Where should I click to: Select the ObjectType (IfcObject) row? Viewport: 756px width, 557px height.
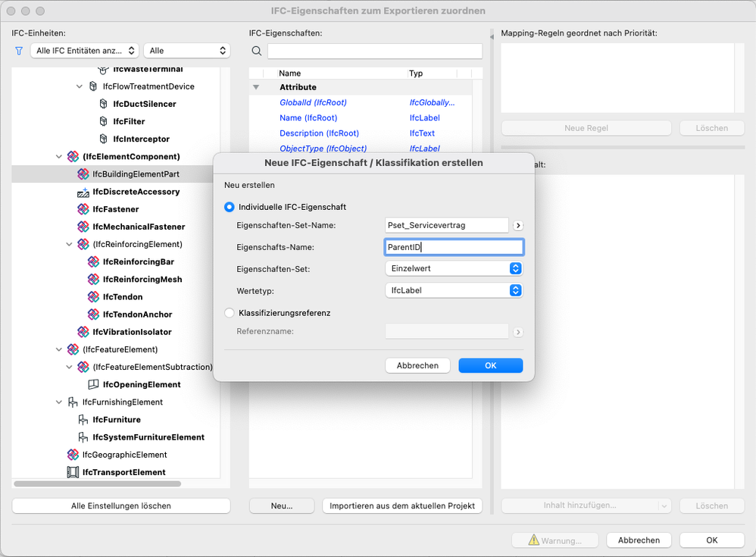tap(361, 148)
